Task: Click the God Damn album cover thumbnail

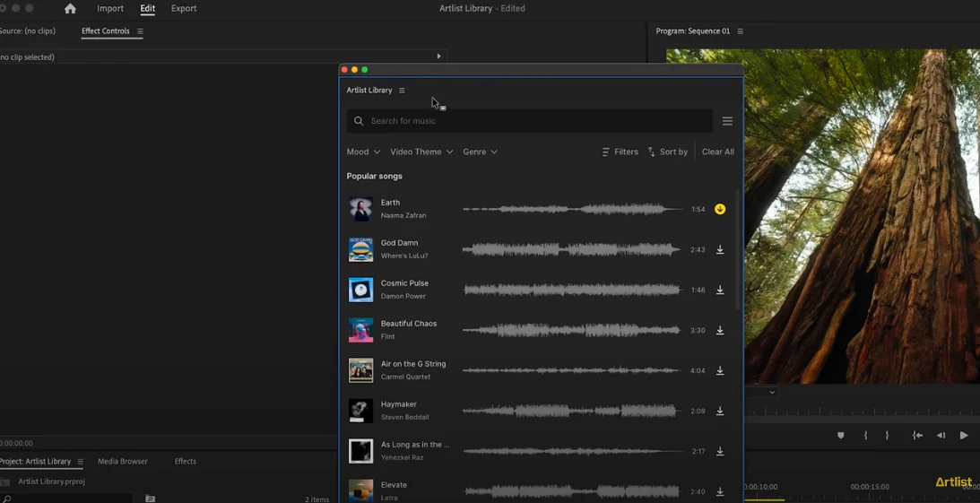Action: tap(360, 250)
